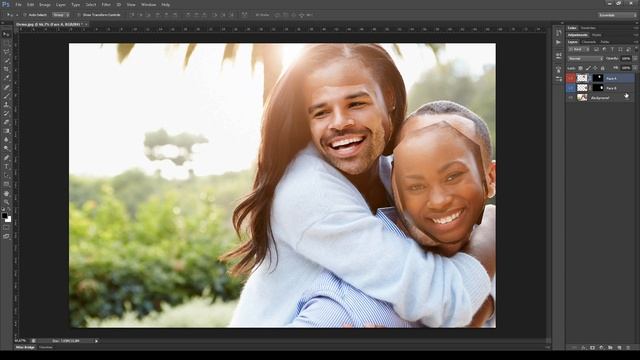The width and height of the screenshot is (640, 360).
Task: Click the background color swatch
Action: 9,220
